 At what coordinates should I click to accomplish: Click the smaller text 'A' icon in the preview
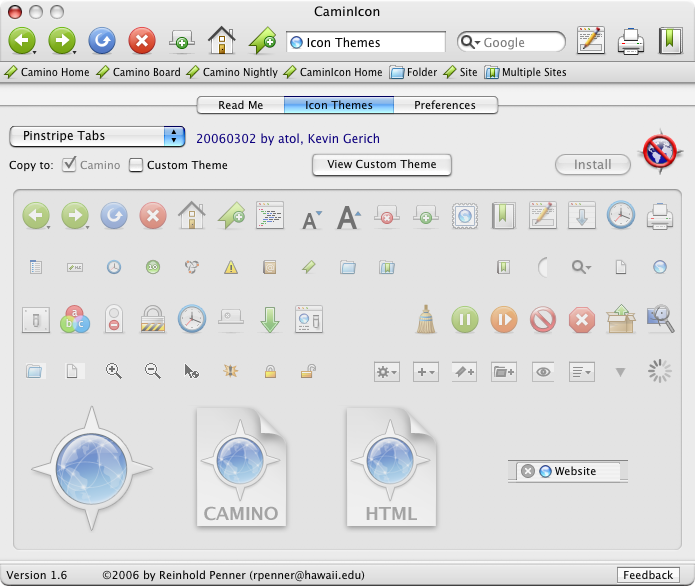click(x=310, y=219)
